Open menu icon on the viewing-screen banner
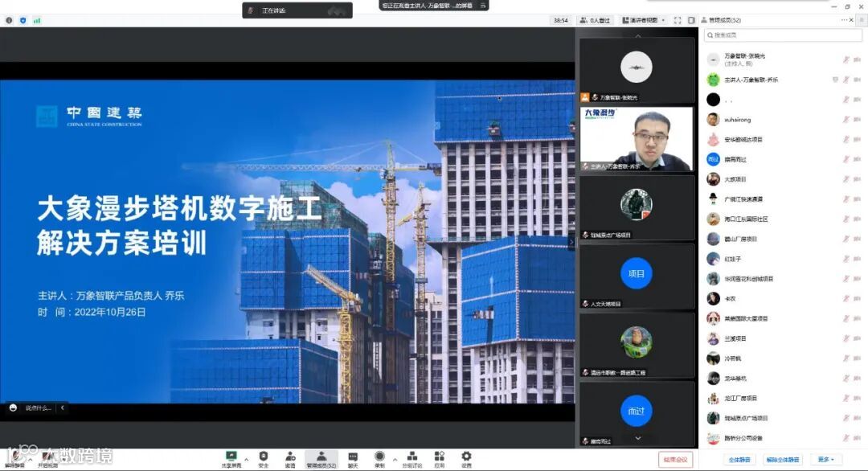The height and width of the screenshot is (471, 868). click(x=483, y=6)
